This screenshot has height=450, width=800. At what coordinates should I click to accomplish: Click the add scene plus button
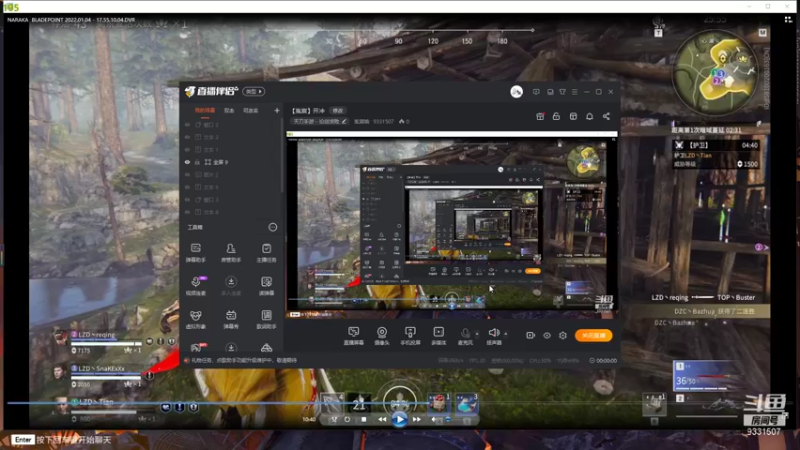277,110
